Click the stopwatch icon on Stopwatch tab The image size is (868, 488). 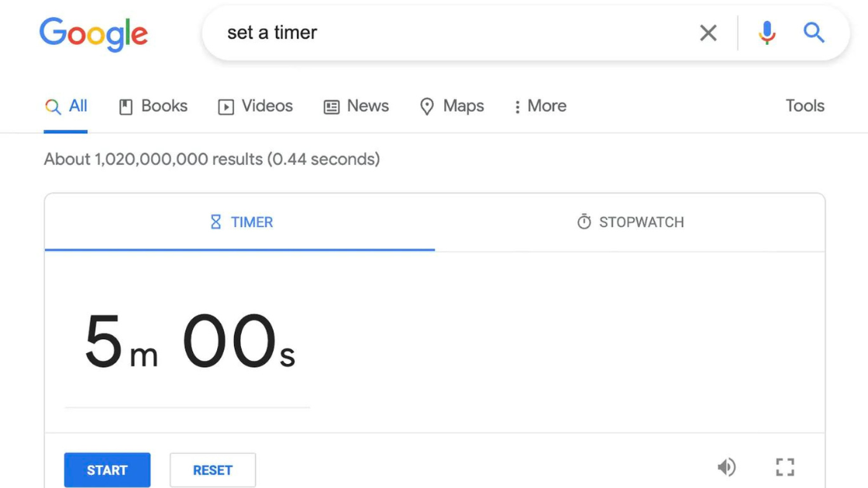584,222
